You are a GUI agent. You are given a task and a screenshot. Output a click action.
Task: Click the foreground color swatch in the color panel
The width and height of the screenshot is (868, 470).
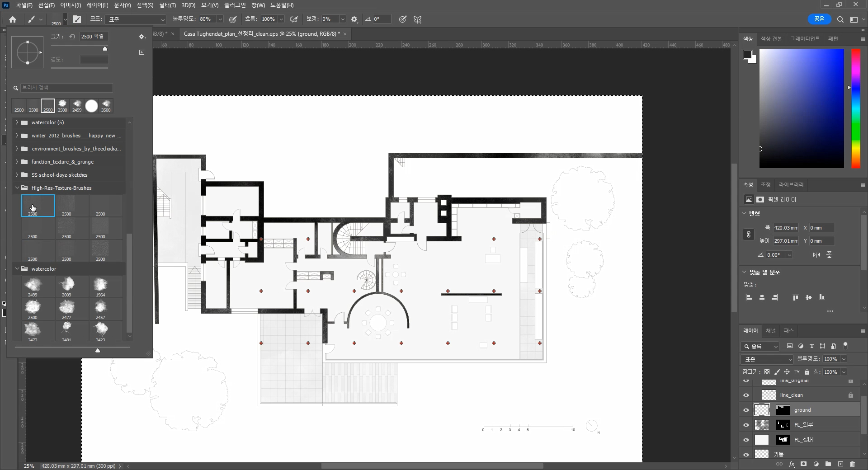(748, 55)
